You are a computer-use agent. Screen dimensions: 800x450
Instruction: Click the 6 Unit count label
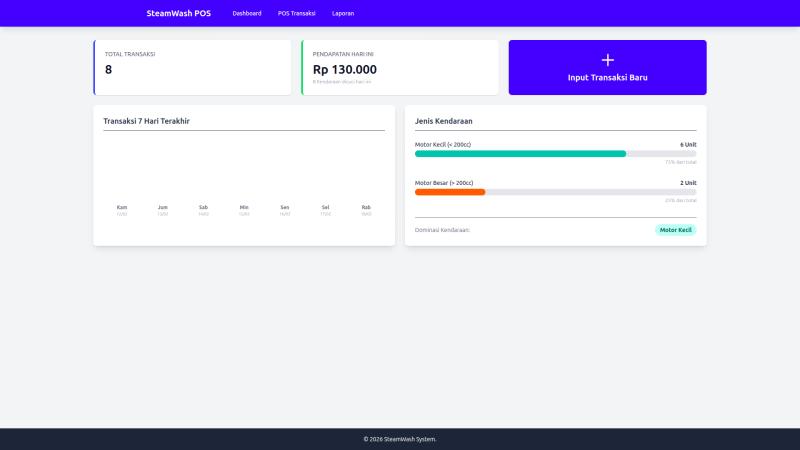coord(688,144)
